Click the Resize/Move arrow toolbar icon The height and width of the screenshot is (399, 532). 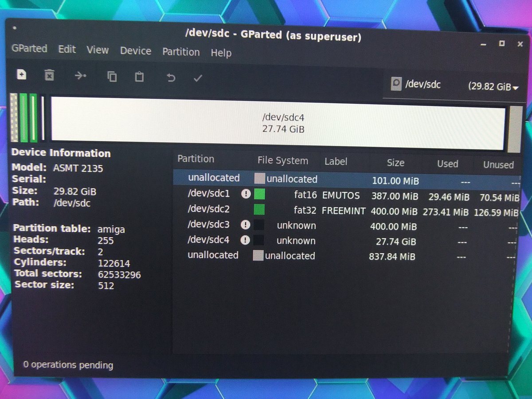coord(80,76)
